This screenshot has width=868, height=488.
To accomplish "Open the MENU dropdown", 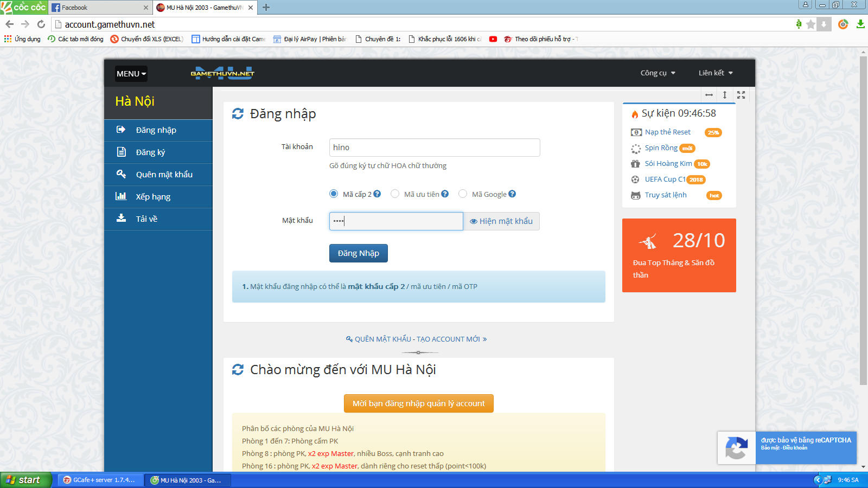I will click(x=131, y=74).
